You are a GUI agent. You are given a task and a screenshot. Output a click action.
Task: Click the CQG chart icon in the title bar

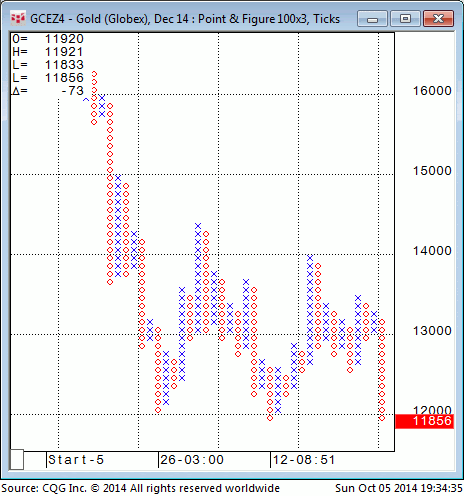click(18, 18)
